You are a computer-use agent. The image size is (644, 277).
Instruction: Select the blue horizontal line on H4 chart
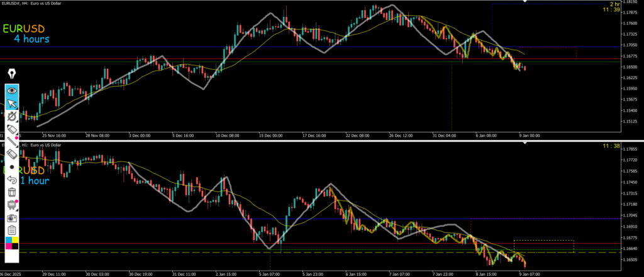(252, 47)
